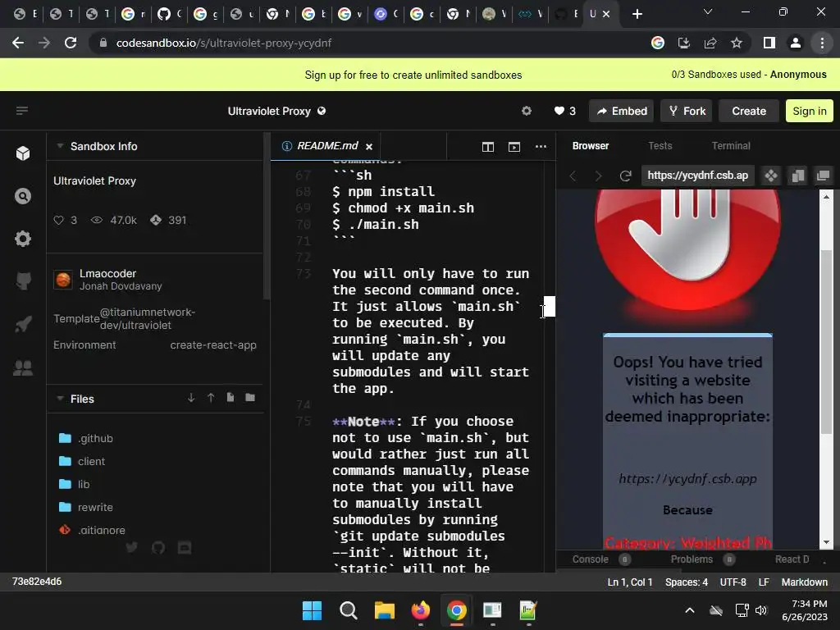Click the split editor layout icon

(x=487, y=146)
